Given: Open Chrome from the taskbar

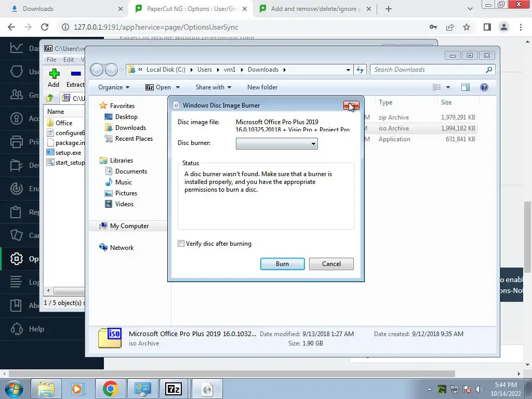Looking at the screenshot, I should click(x=110, y=389).
